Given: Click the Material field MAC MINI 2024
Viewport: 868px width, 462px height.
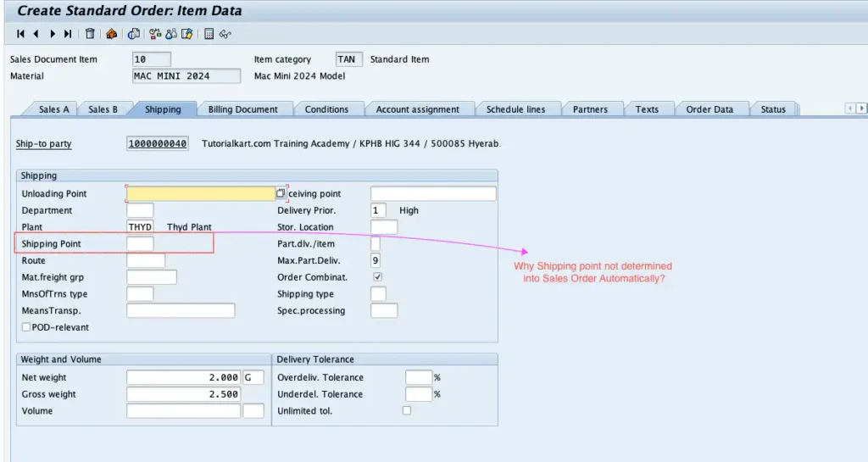Looking at the screenshot, I should pyautogui.click(x=186, y=75).
